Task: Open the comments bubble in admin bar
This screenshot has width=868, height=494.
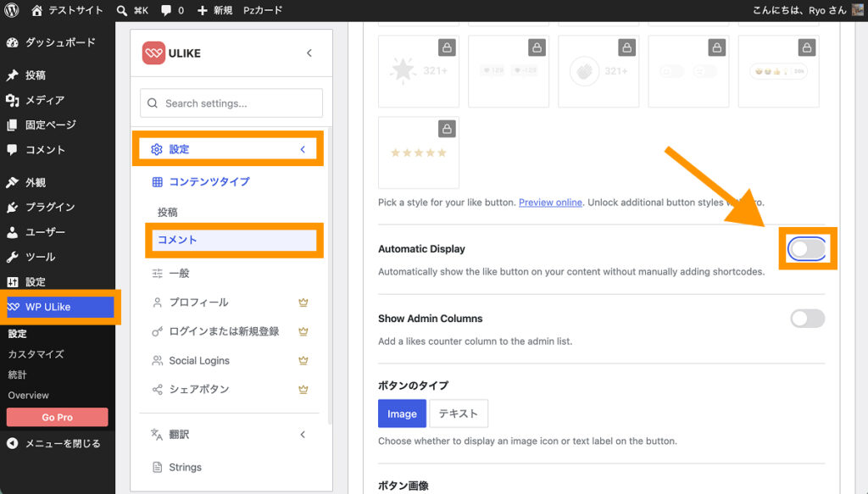Action: click(x=172, y=10)
